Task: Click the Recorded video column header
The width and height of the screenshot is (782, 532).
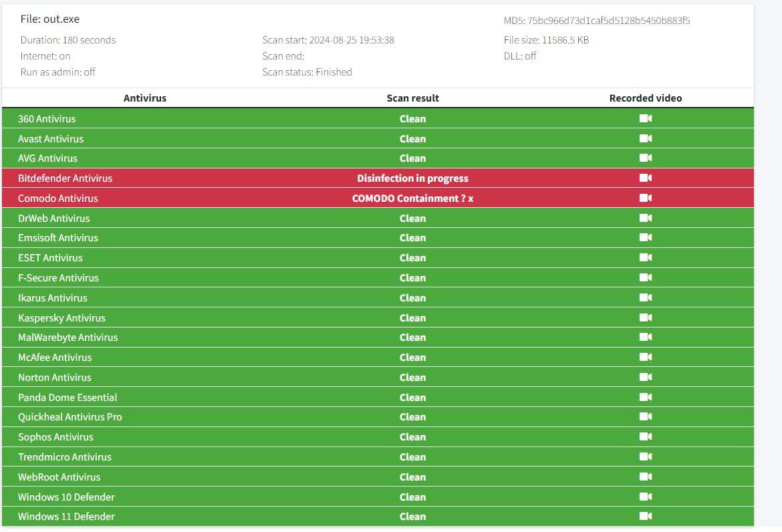Action: tap(646, 98)
